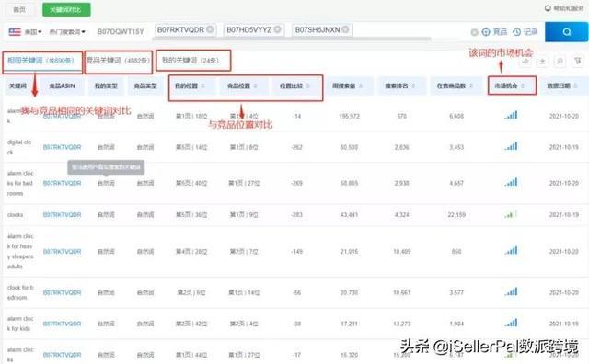Click the B07DQWT15Y ASIN input field

[121, 32]
